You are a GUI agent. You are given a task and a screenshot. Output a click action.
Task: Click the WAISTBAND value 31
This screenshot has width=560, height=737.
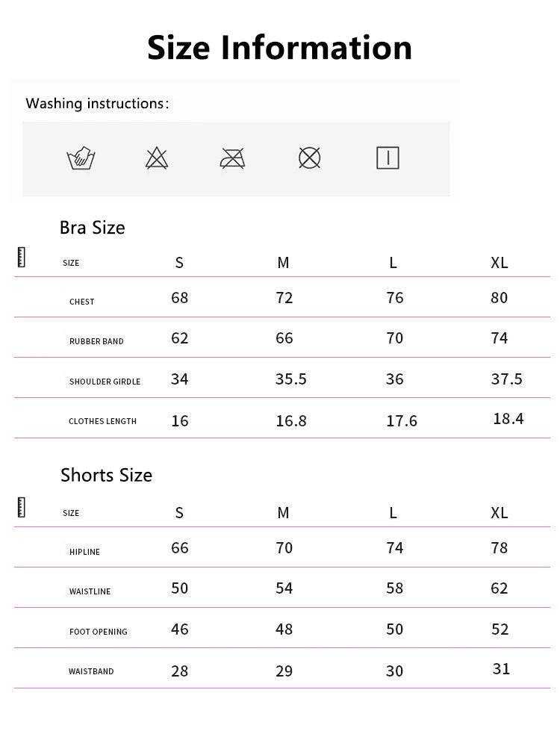pos(501,669)
